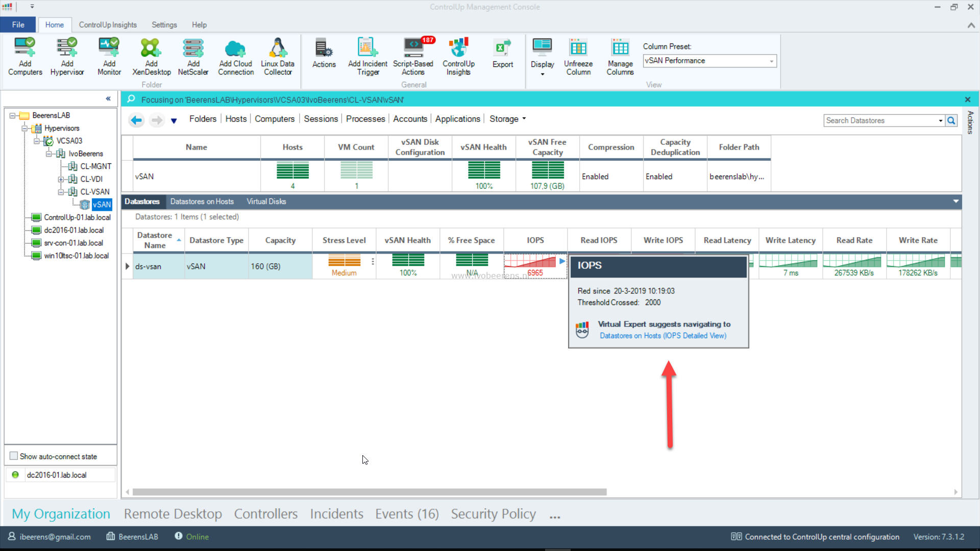Screen dimensions: 980x551
Task: Sort by the Read Latency column header
Action: click(727, 240)
